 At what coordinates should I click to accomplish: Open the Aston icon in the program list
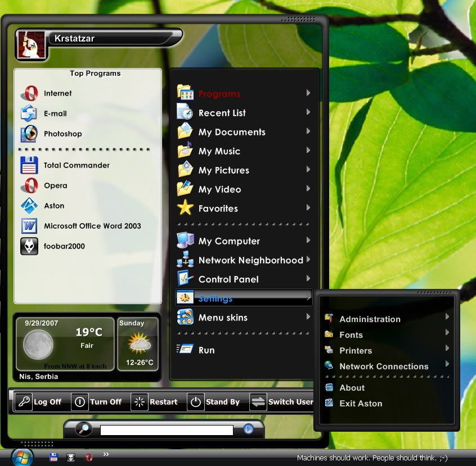(29, 206)
